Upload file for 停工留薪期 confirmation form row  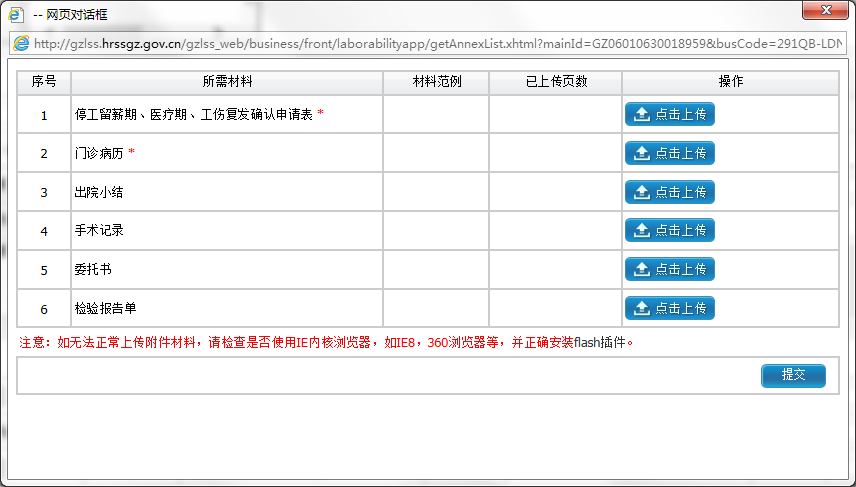(x=669, y=114)
